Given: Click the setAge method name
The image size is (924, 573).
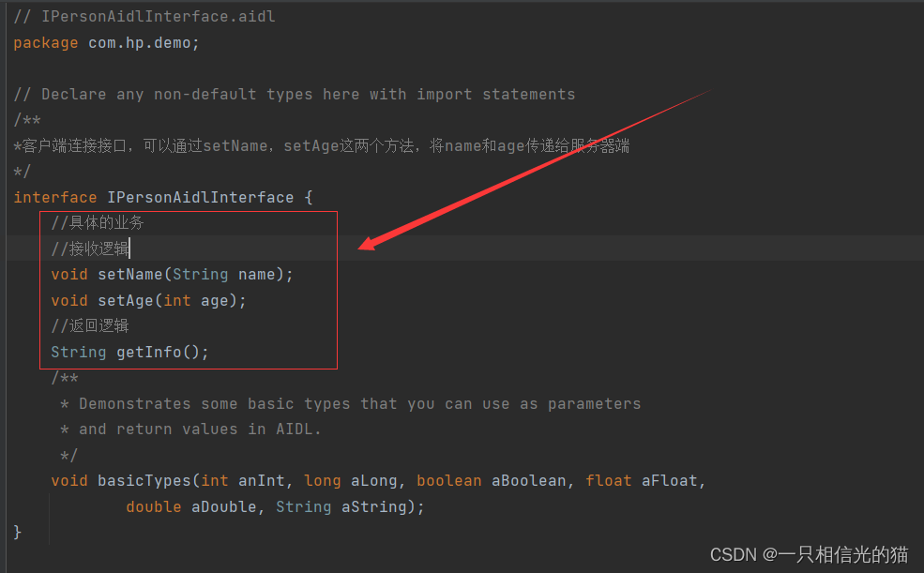Looking at the screenshot, I should 126,301.
